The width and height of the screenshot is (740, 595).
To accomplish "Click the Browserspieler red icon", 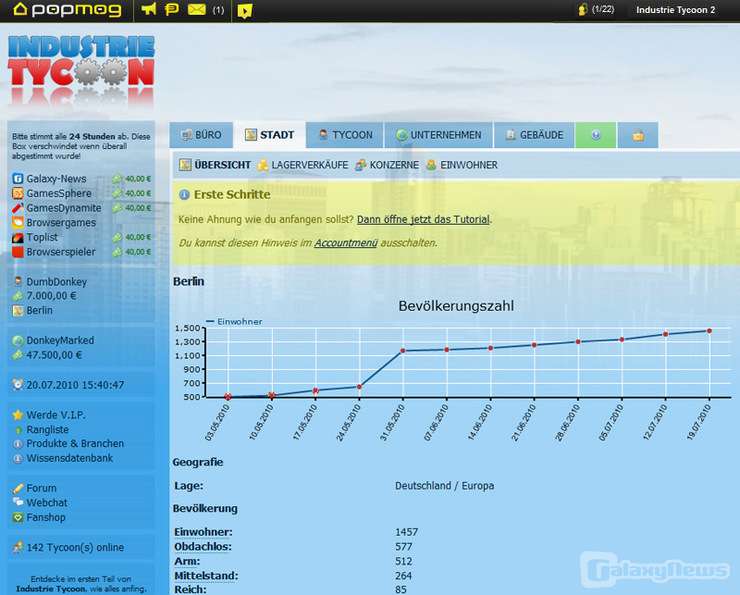I will click(17, 252).
